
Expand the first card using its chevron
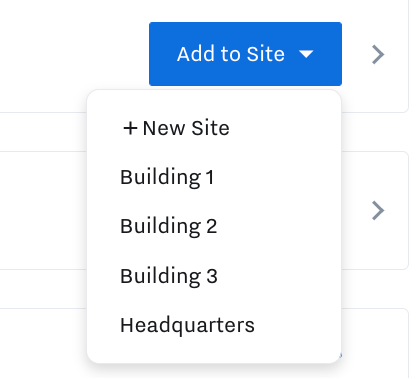[378, 54]
